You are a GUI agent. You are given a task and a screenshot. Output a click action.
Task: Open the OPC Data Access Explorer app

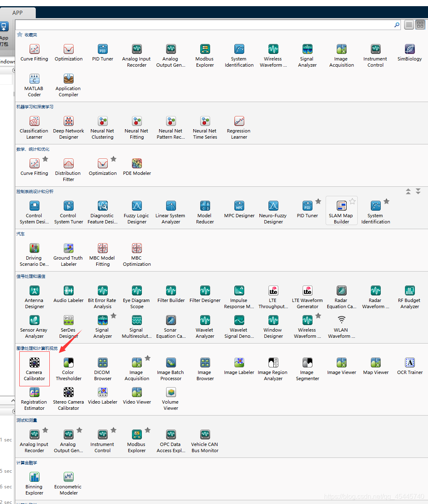click(171, 441)
